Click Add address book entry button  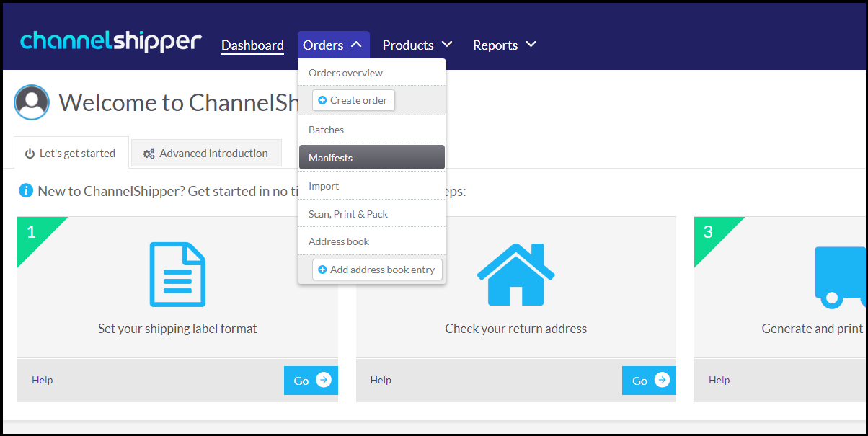376,270
